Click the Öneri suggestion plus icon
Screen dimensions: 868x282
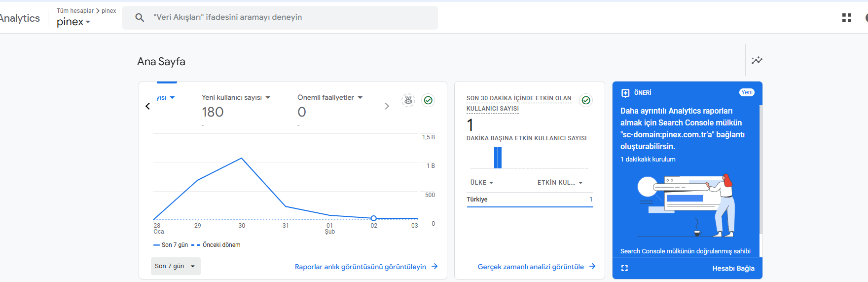point(625,93)
